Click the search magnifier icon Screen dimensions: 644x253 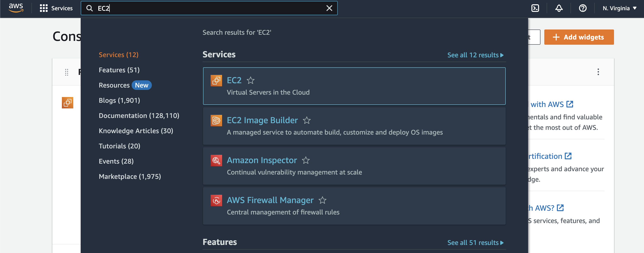tap(89, 8)
